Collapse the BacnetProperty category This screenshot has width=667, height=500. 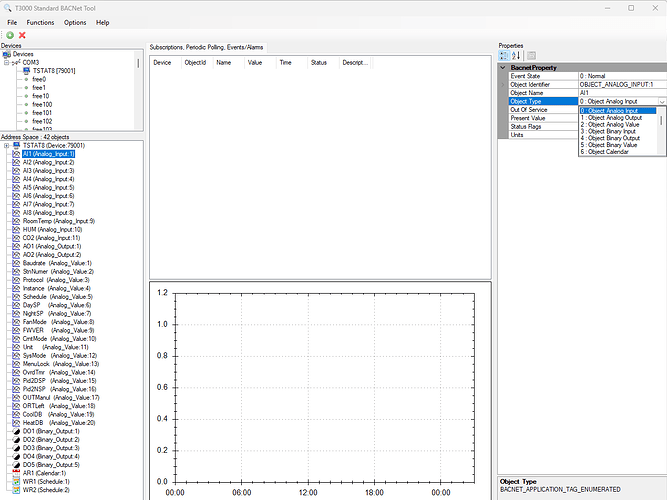click(x=503, y=67)
